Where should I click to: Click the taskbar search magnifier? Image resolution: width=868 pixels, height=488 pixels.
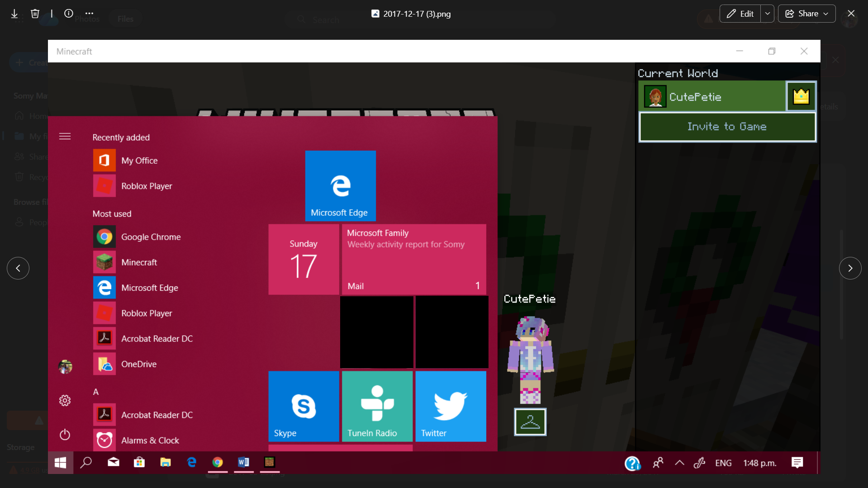[86, 462]
